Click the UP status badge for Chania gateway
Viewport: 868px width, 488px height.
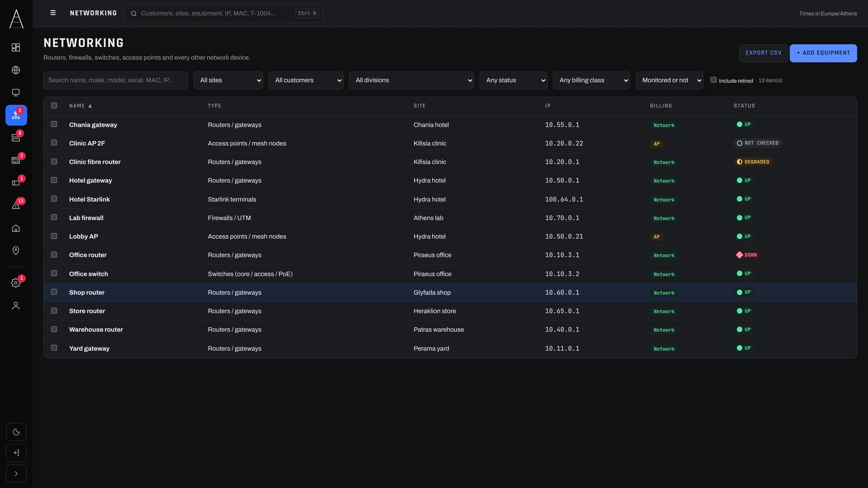(x=744, y=124)
